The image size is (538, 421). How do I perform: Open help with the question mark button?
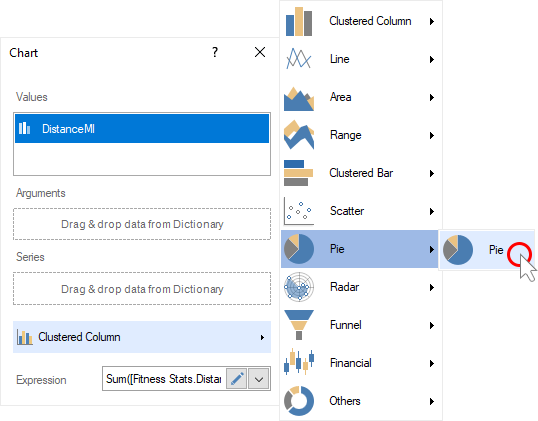tap(215, 52)
